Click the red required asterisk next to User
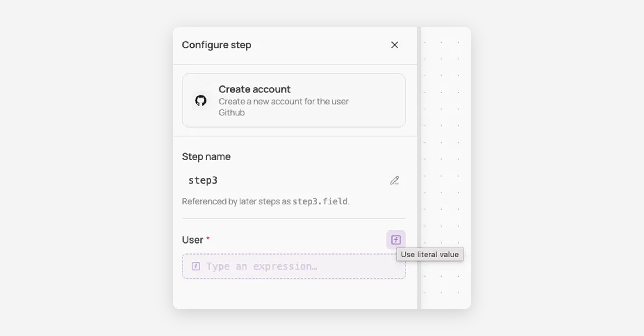 coord(208,238)
